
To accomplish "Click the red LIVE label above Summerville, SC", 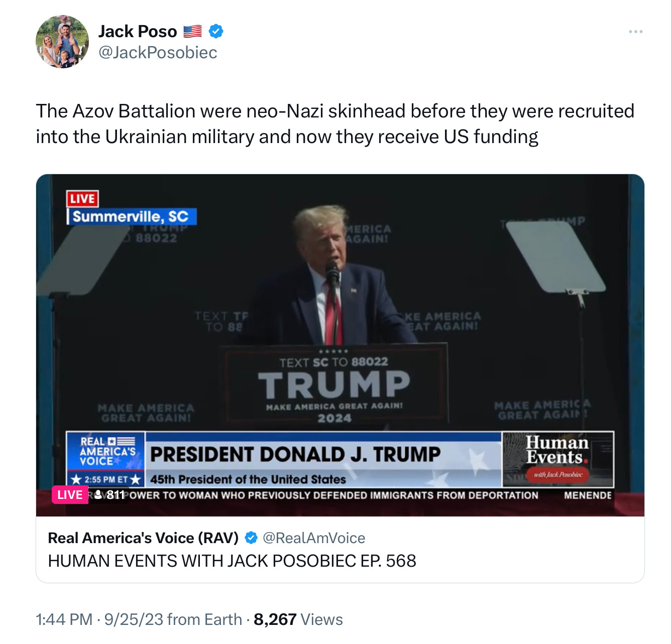I will [82, 199].
